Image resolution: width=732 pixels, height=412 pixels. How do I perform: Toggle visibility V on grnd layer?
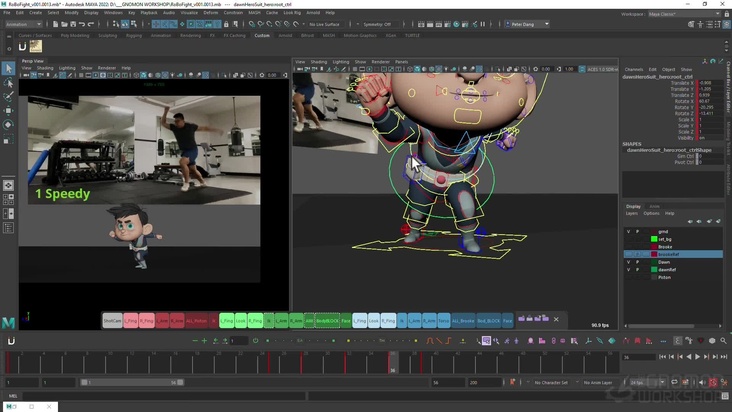[x=629, y=231]
